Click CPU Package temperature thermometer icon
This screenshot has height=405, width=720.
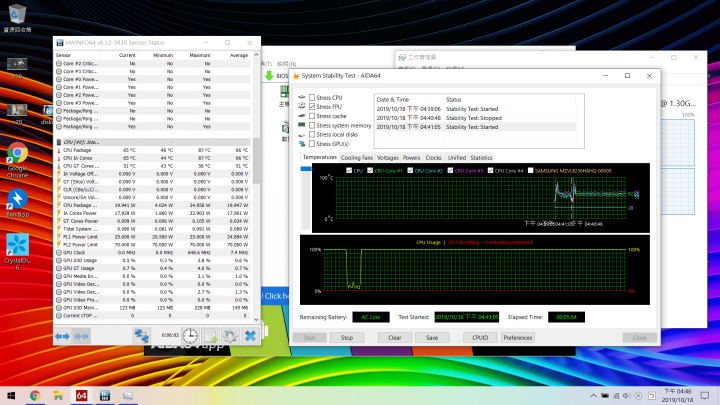(59, 150)
